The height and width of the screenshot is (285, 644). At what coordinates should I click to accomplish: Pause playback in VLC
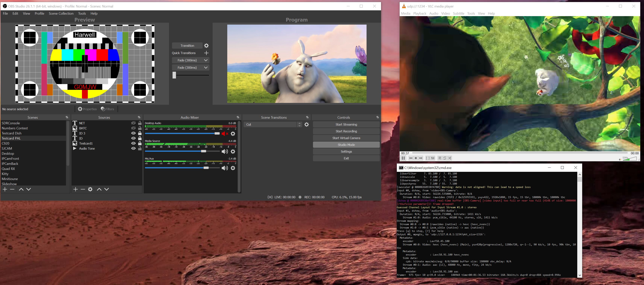[x=403, y=158]
